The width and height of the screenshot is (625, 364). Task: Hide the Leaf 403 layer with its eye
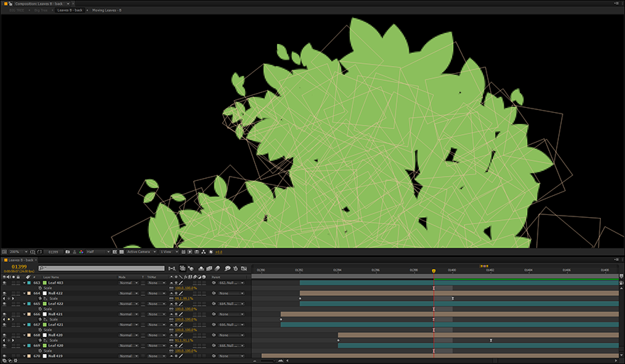point(4,283)
